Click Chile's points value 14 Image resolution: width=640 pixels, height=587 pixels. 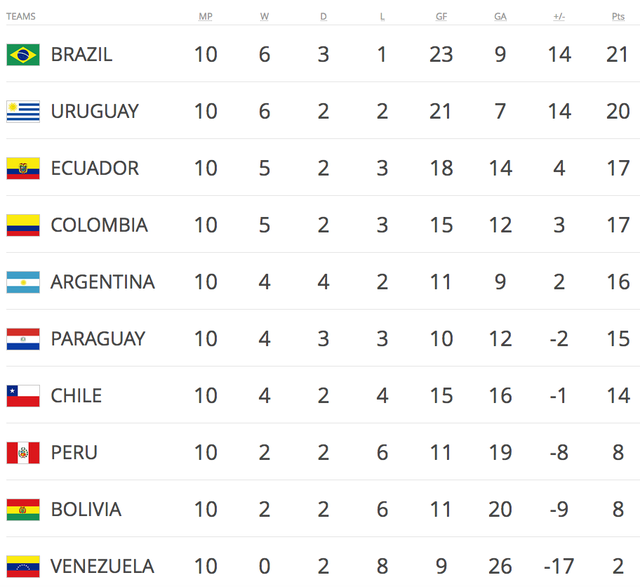618,395
